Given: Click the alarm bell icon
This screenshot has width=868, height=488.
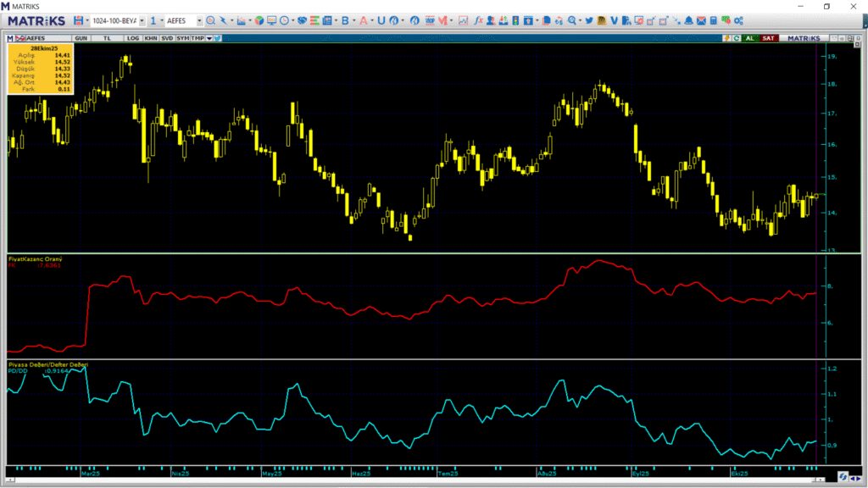Looking at the screenshot, I should 688,20.
